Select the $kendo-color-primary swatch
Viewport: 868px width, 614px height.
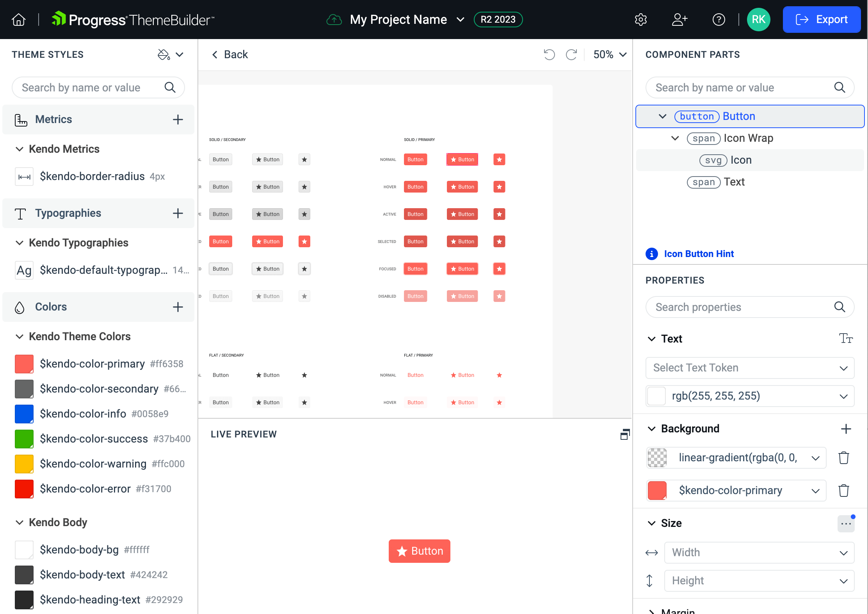[24, 364]
